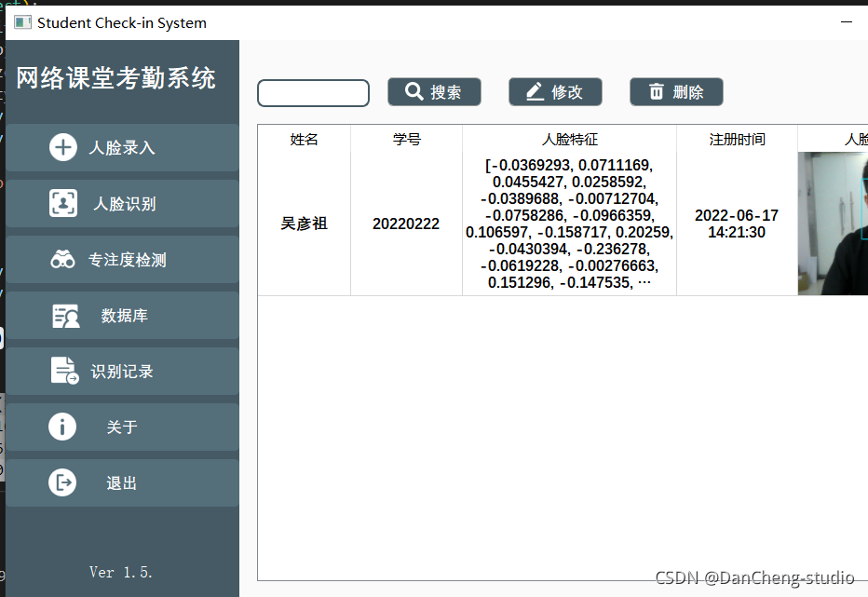
Task: Select the student ID cell 20220222
Action: tap(406, 224)
